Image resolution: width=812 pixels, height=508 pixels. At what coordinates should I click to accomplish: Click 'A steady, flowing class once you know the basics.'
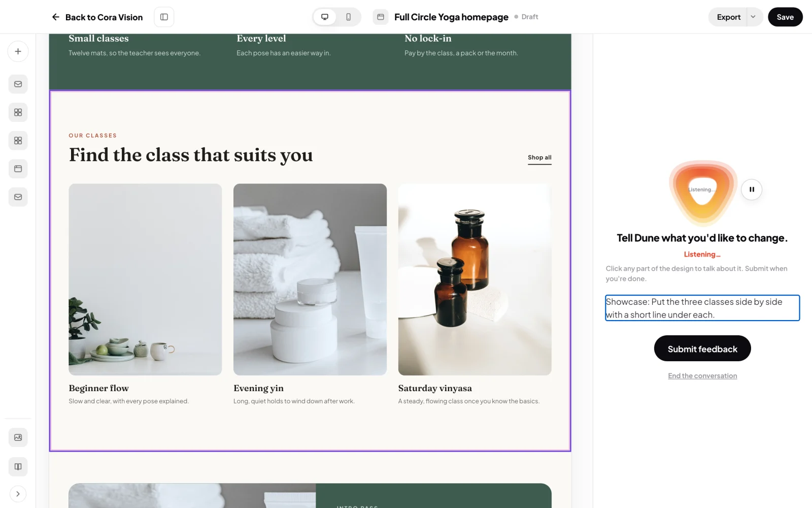click(x=469, y=401)
